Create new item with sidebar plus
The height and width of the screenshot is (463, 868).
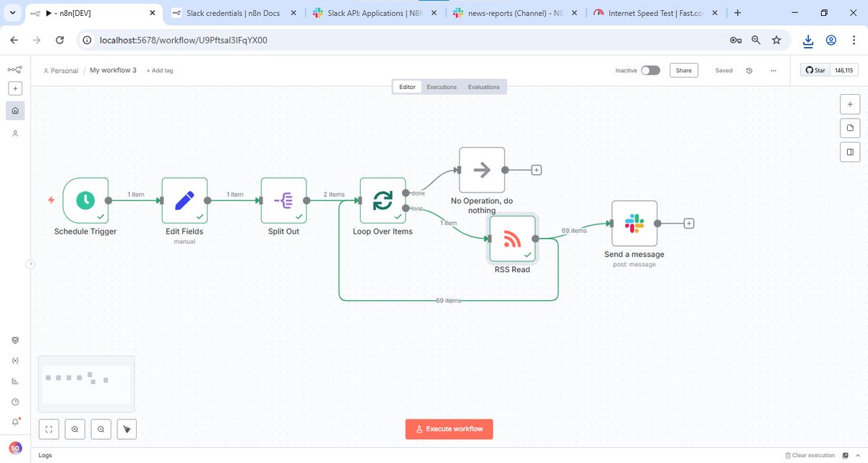point(15,88)
